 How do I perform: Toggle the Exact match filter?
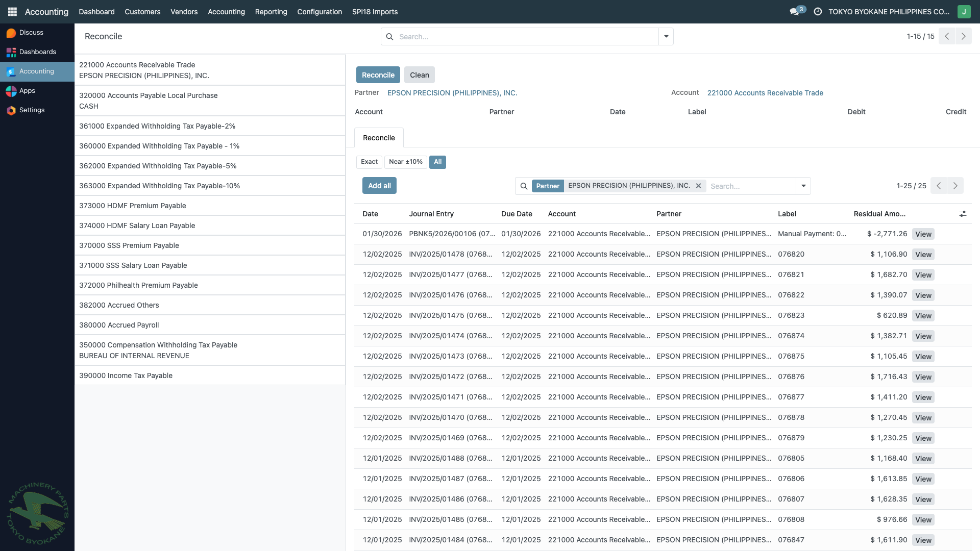pyautogui.click(x=369, y=162)
